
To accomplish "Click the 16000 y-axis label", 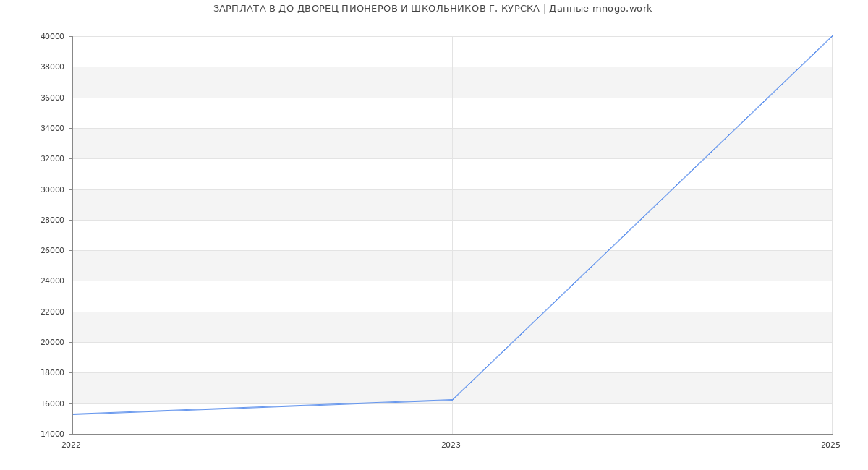I will 53,404.
